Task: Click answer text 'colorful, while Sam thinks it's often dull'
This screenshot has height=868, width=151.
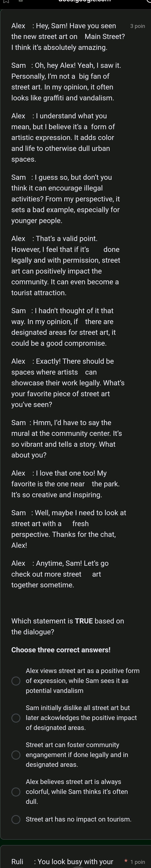Action: 77,792
